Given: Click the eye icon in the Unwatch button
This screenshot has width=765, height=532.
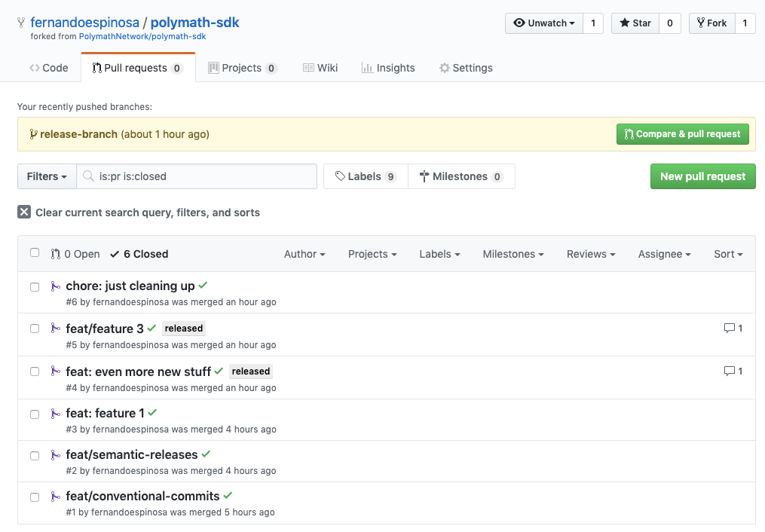Looking at the screenshot, I should pos(519,23).
